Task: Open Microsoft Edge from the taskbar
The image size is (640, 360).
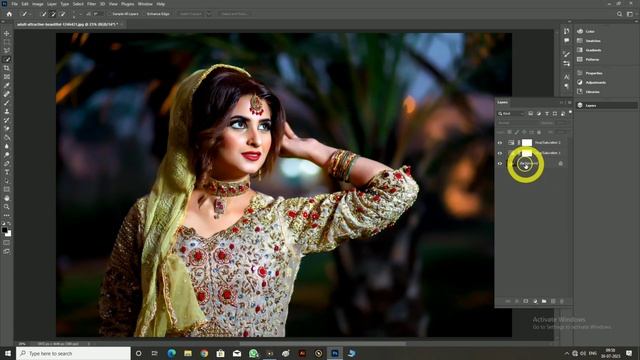Action: coord(171,353)
